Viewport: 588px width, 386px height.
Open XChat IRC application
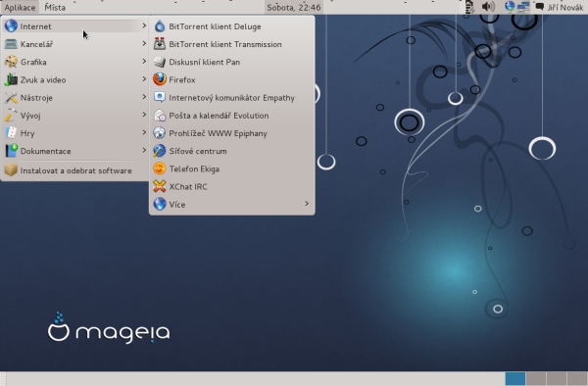tap(231, 186)
